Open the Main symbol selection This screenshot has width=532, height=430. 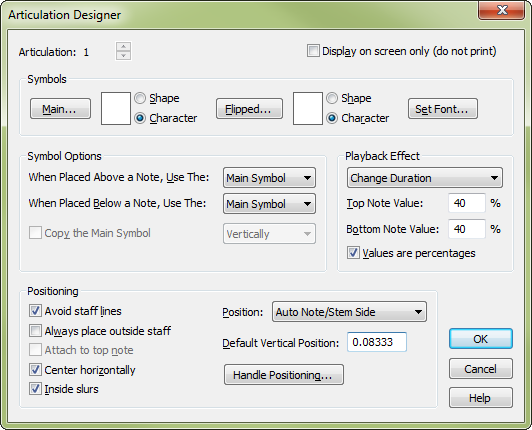pos(60,109)
